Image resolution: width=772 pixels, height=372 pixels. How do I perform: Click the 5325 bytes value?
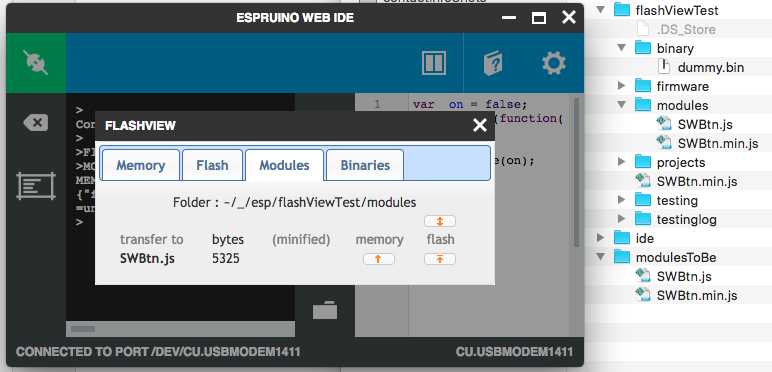[226, 258]
